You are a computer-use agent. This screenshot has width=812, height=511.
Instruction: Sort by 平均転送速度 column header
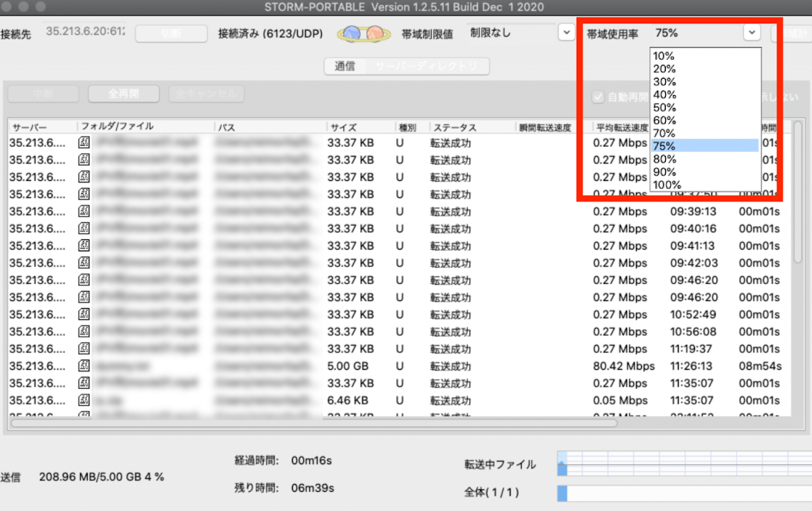pos(621,127)
